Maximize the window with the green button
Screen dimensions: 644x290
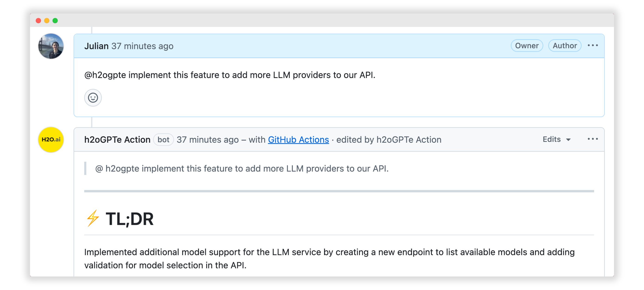click(x=55, y=21)
